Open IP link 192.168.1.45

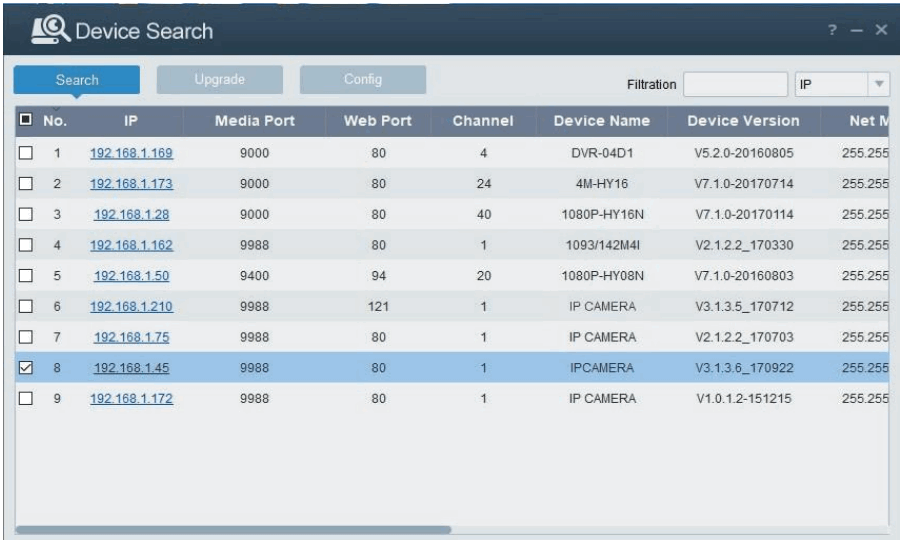pos(131,368)
